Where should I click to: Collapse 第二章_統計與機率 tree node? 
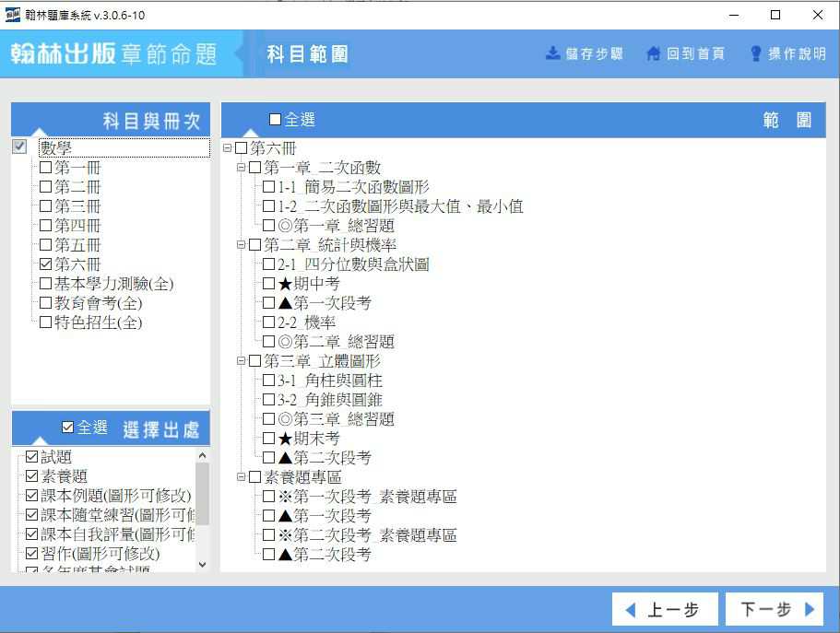(x=241, y=245)
